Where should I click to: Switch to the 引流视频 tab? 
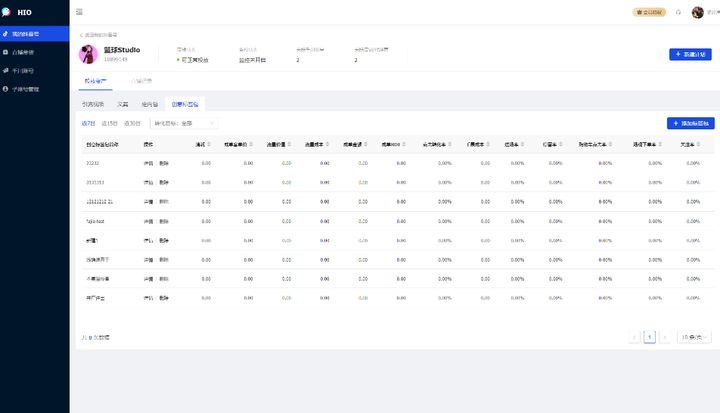coord(93,103)
